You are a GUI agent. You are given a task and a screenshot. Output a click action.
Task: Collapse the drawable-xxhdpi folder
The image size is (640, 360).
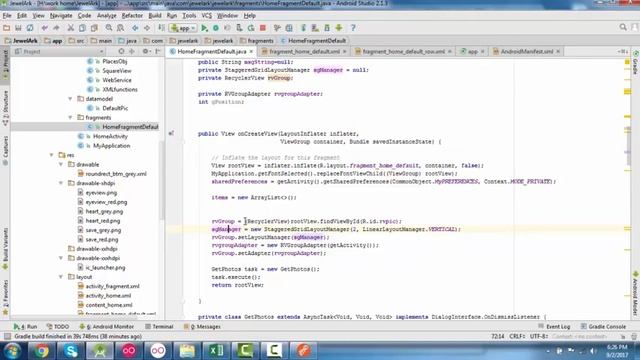point(61,258)
